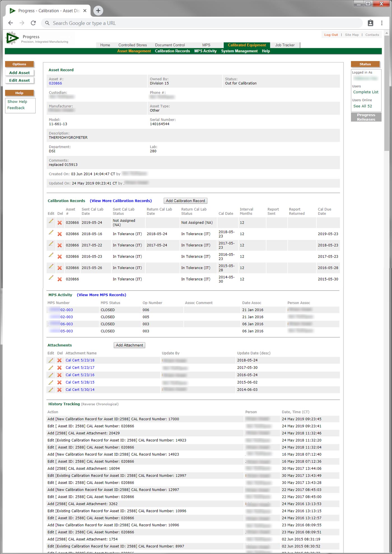Delete the 2018-05-16 calibration record
The width and height of the screenshot is (392, 554).
(60, 234)
